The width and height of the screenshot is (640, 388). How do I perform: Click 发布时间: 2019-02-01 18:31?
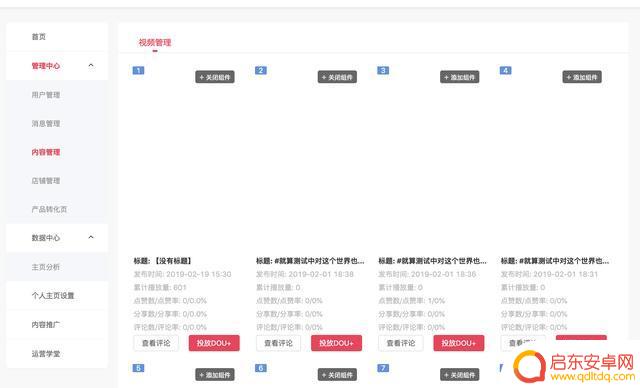tap(549, 274)
